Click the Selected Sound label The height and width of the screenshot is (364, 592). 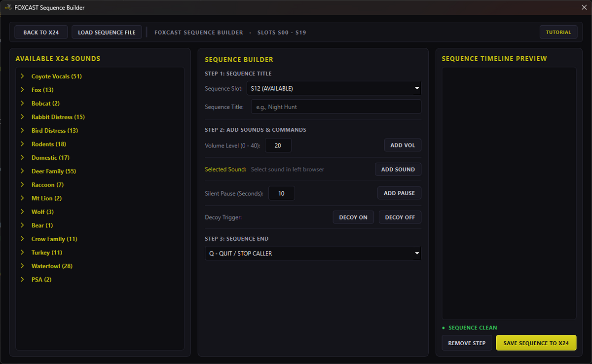pyautogui.click(x=225, y=169)
